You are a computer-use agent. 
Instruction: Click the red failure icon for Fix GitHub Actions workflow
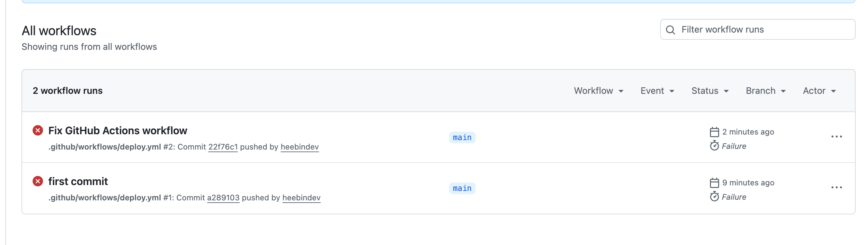[38, 130]
